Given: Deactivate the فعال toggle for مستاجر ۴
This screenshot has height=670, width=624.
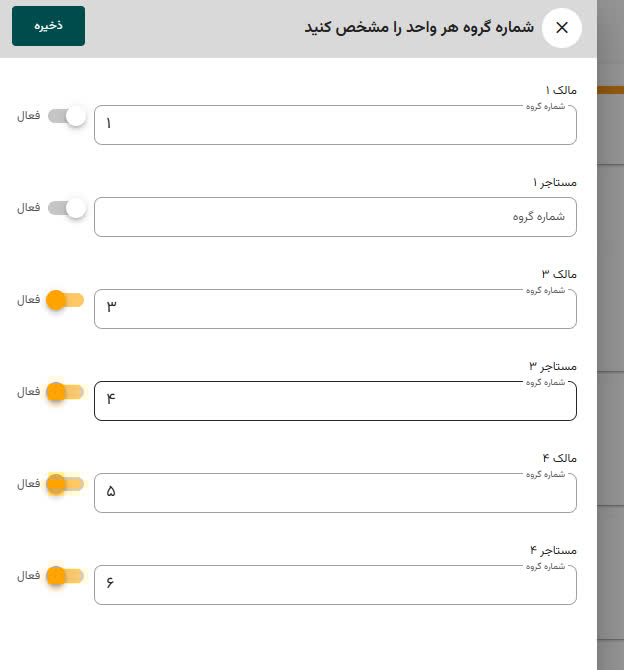Looking at the screenshot, I should pos(65,576).
